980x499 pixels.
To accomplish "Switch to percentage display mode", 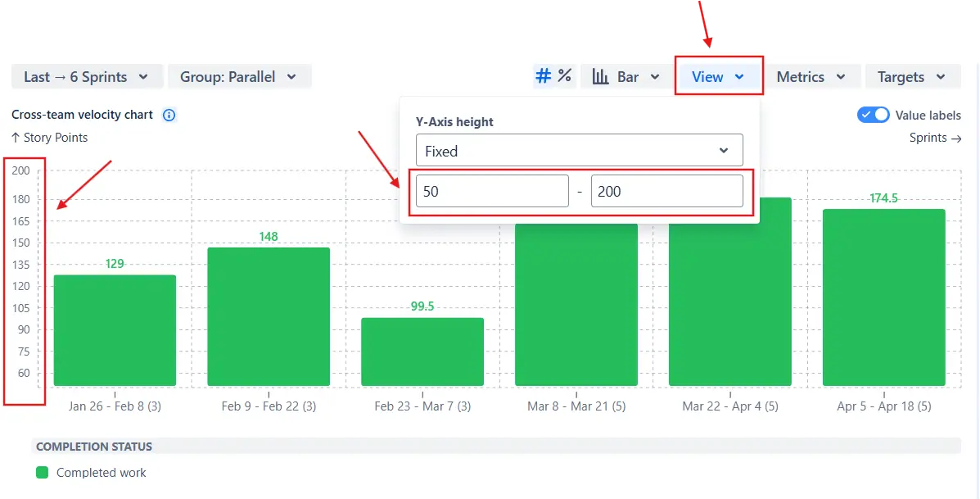I will (564, 75).
